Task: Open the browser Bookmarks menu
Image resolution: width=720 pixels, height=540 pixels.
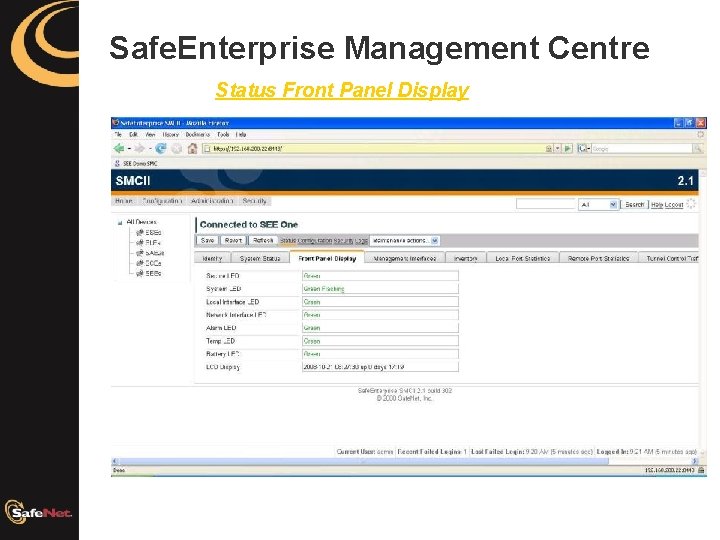Action: click(197, 135)
